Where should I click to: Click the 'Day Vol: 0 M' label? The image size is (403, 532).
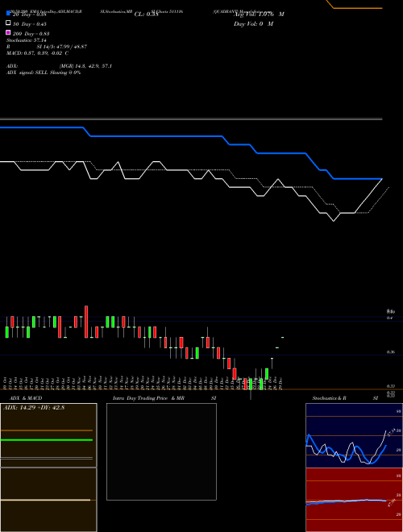253,23
